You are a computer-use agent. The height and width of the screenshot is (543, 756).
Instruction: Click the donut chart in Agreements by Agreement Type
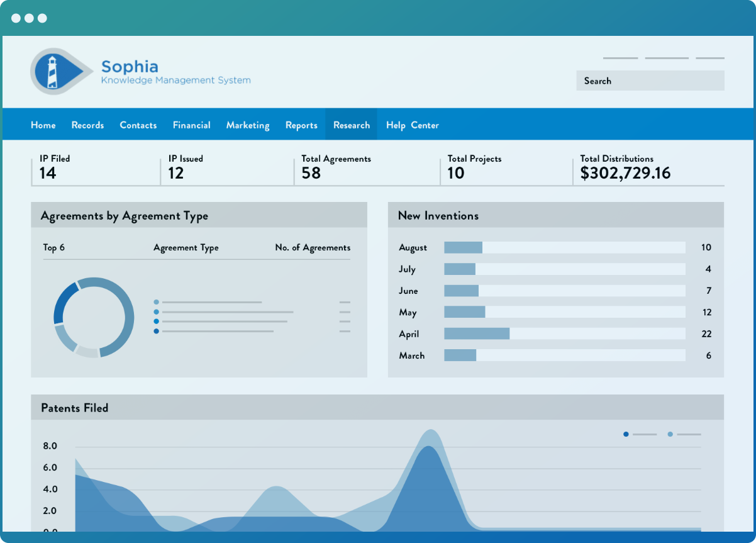[x=93, y=316]
